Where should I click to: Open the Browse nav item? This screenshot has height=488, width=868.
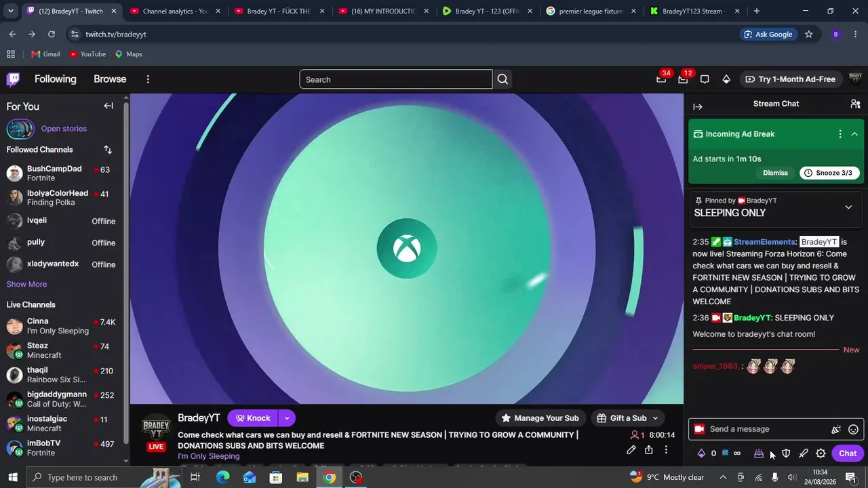coord(110,79)
